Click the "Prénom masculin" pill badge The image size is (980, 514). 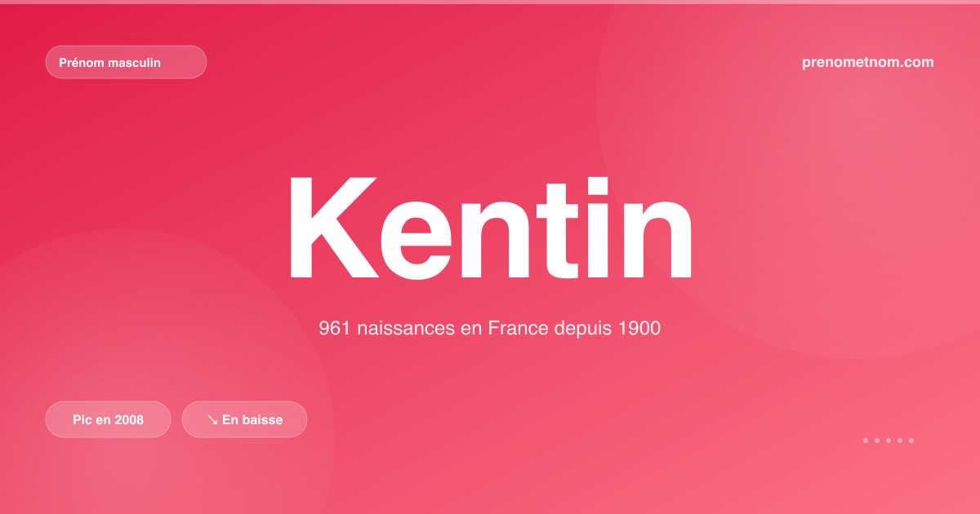[126, 62]
